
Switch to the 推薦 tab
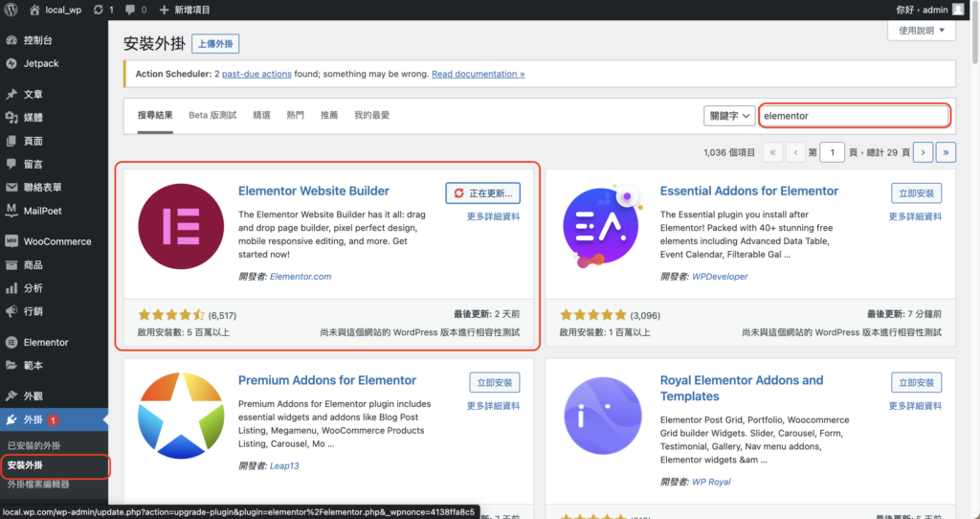[x=329, y=115]
